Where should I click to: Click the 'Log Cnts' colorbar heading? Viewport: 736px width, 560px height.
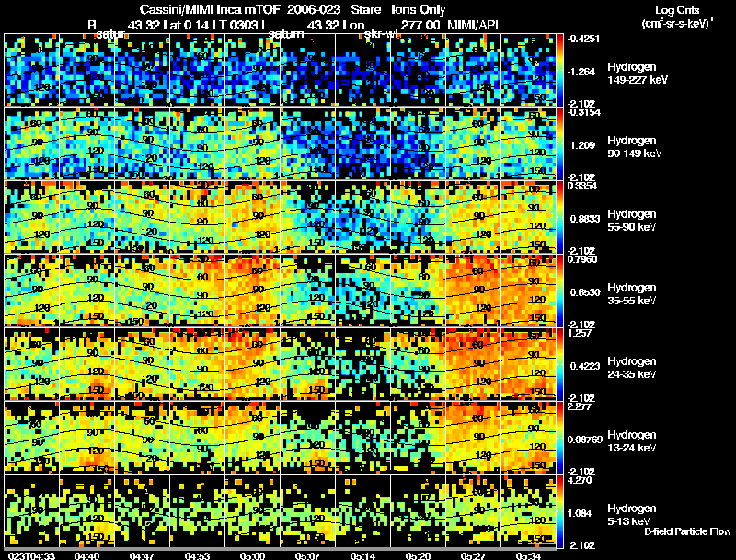click(x=677, y=10)
